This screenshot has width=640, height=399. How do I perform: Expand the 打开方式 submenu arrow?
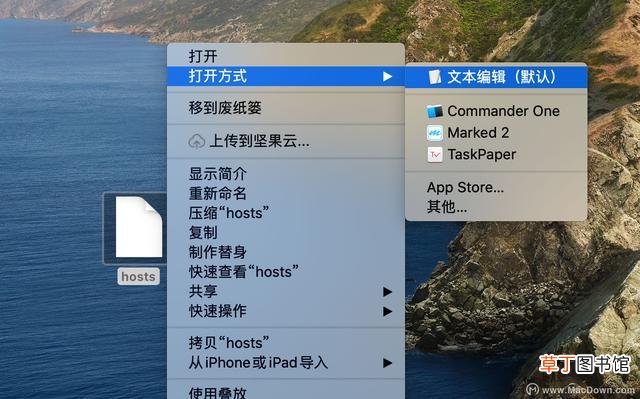[387, 76]
